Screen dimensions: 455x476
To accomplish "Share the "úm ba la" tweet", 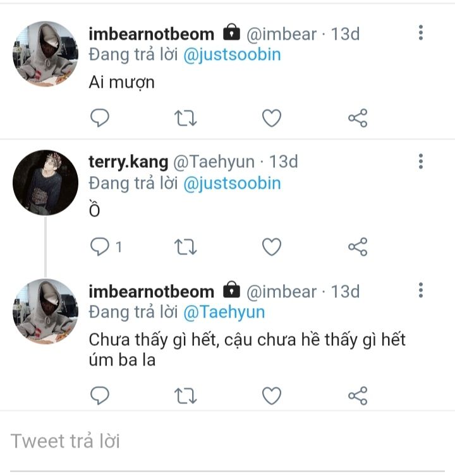I will 358,395.
